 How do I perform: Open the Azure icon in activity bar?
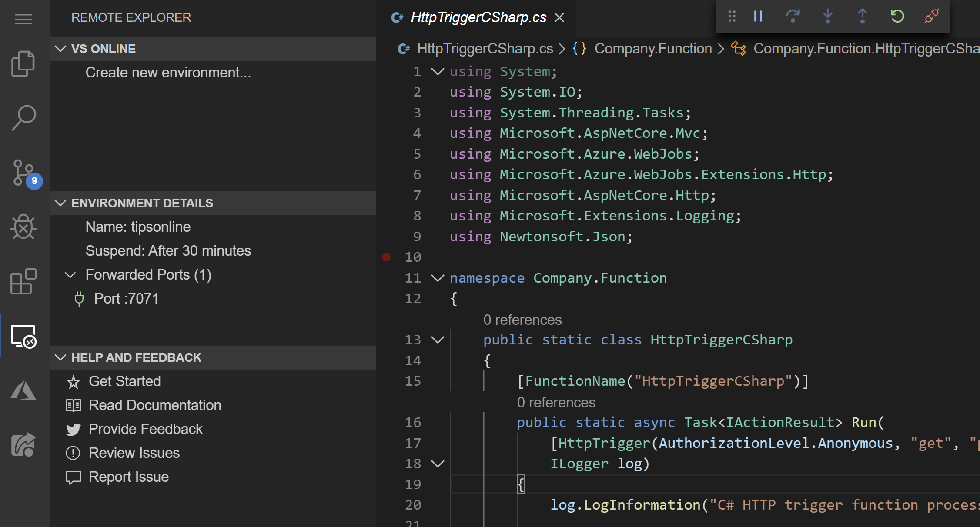click(23, 390)
